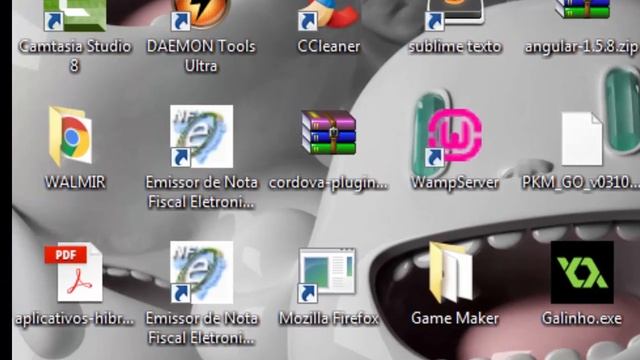The image size is (640, 360).
Task: Open the WALMIR Chrome folder icon
Action: 70,136
